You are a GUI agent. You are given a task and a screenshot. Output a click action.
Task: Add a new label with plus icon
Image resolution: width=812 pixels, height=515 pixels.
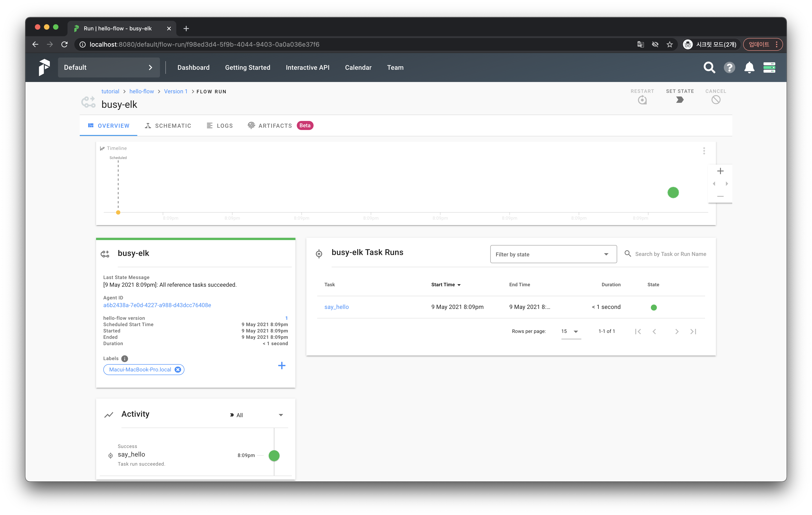[282, 365]
